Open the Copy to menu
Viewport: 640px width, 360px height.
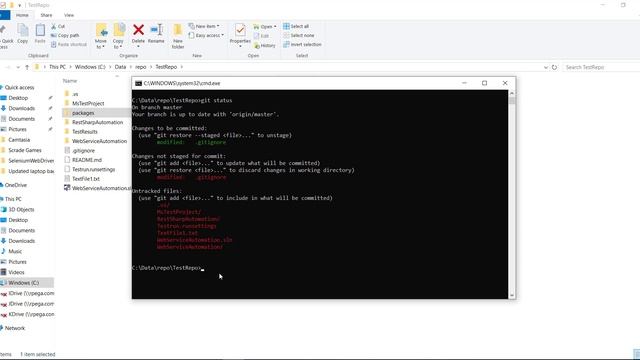118,36
